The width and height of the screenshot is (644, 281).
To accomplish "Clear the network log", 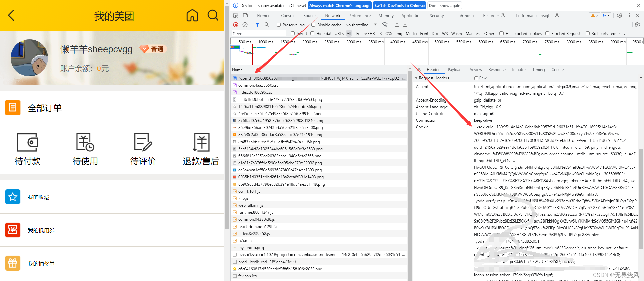I will [245, 25].
